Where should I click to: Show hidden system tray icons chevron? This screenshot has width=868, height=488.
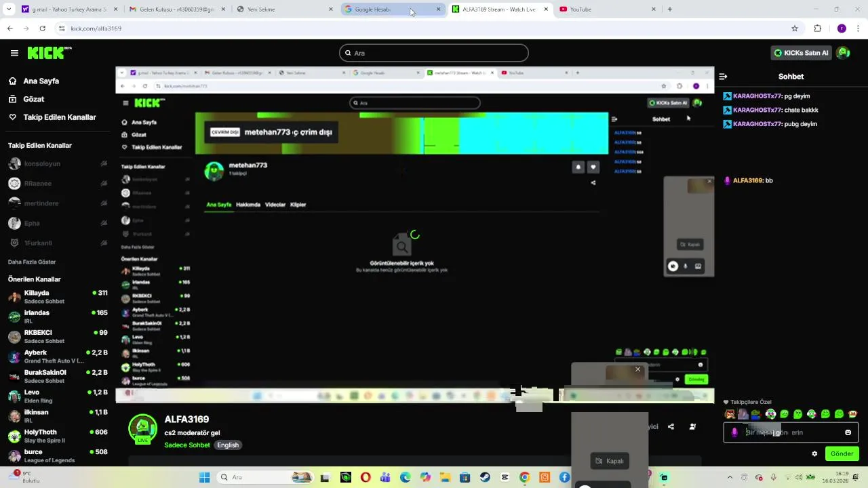(x=731, y=477)
